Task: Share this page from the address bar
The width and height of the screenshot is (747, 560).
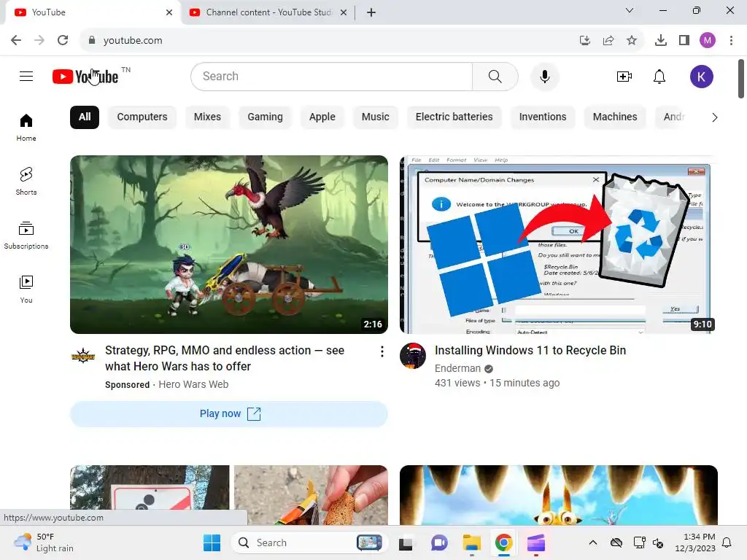Action: (x=608, y=40)
